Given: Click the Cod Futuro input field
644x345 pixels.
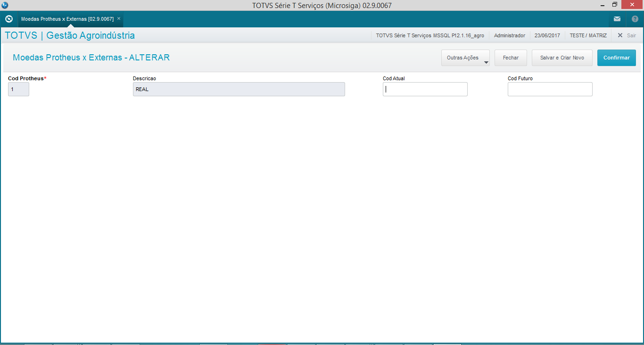Looking at the screenshot, I should click(x=550, y=89).
